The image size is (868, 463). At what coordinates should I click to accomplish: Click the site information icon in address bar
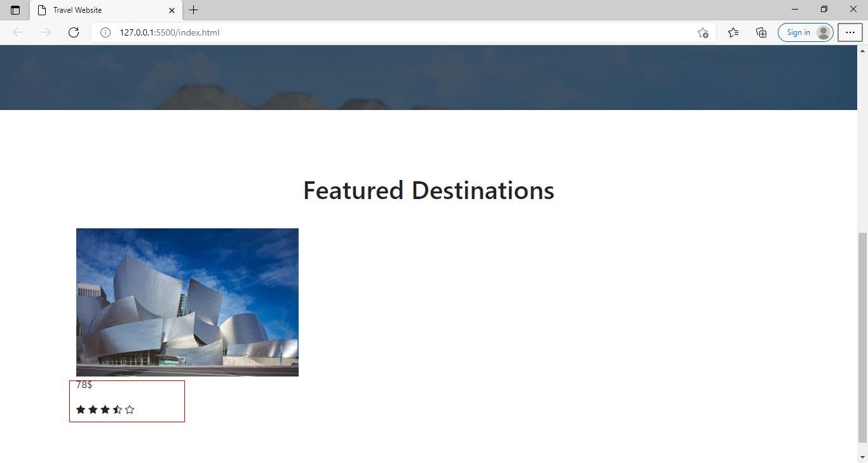(x=105, y=32)
